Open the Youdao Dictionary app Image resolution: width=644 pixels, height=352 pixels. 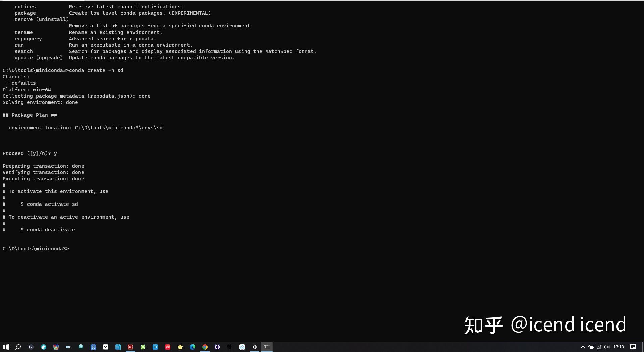click(x=168, y=347)
